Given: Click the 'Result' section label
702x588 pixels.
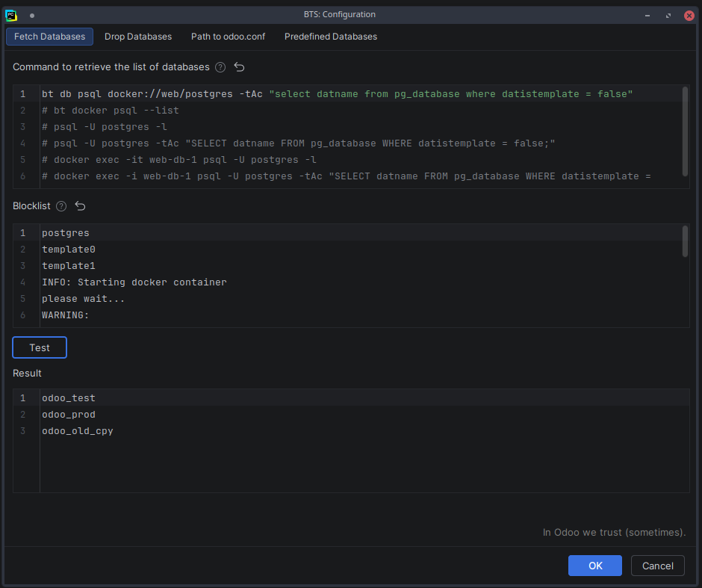Looking at the screenshot, I should pyautogui.click(x=27, y=374).
